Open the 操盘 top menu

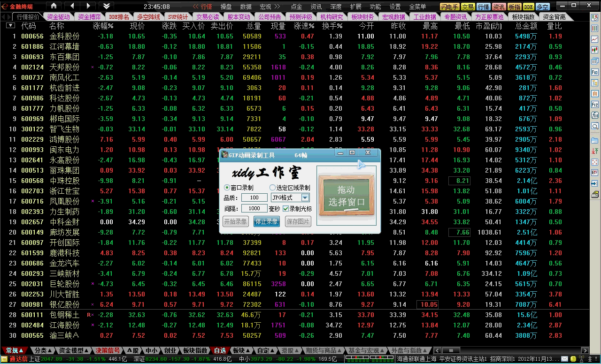[x=226, y=7]
